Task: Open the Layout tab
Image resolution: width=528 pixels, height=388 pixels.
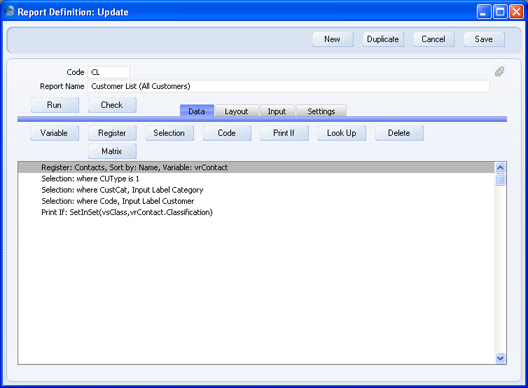Action: pyautogui.click(x=236, y=111)
